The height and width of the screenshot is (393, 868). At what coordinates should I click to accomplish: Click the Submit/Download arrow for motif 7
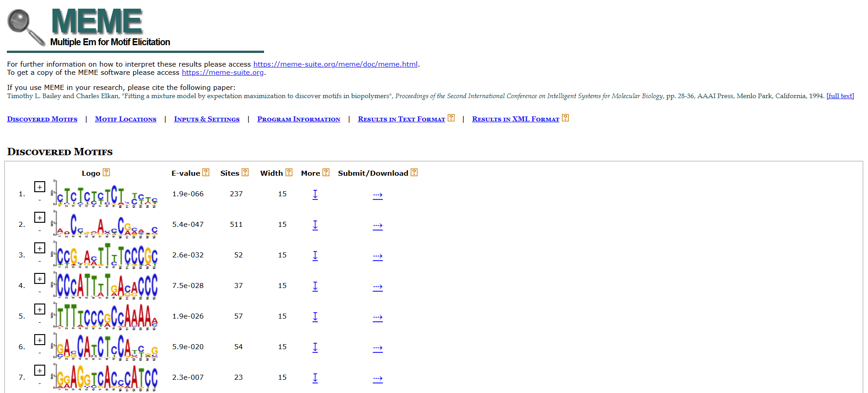pos(378,378)
